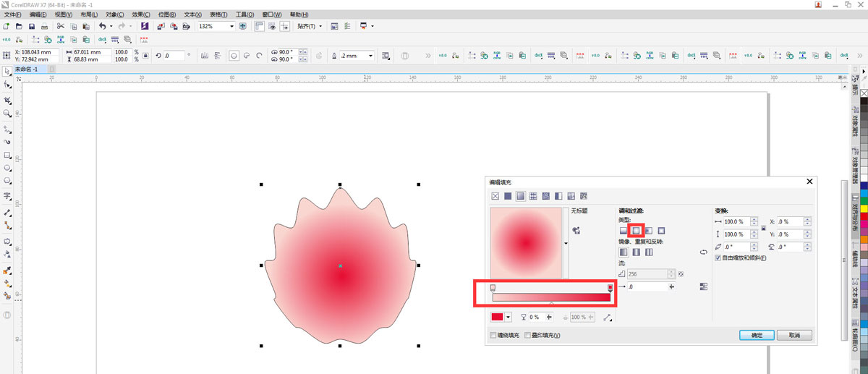868x374 pixels.
Task: Pick the Text tool in the toolbox
Action: (x=7, y=196)
